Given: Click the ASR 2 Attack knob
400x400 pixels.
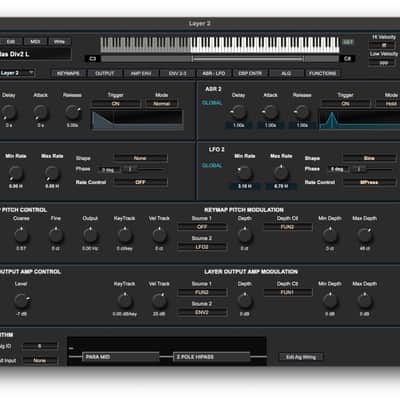Looking at the screenshot, I should (x=270, y=112).
